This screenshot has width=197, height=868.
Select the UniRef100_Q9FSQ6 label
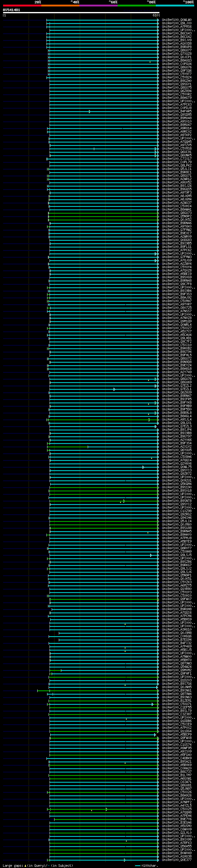coord(177,71)
